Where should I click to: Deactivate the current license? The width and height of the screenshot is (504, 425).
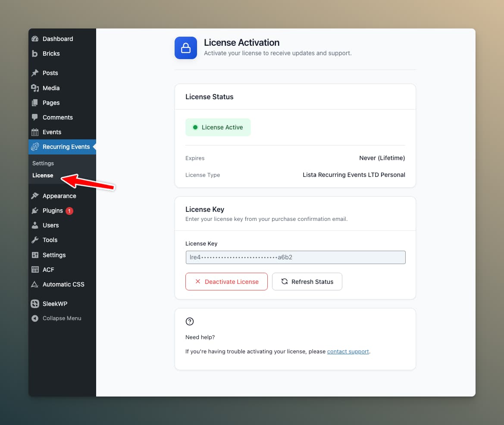click(226, 281)
